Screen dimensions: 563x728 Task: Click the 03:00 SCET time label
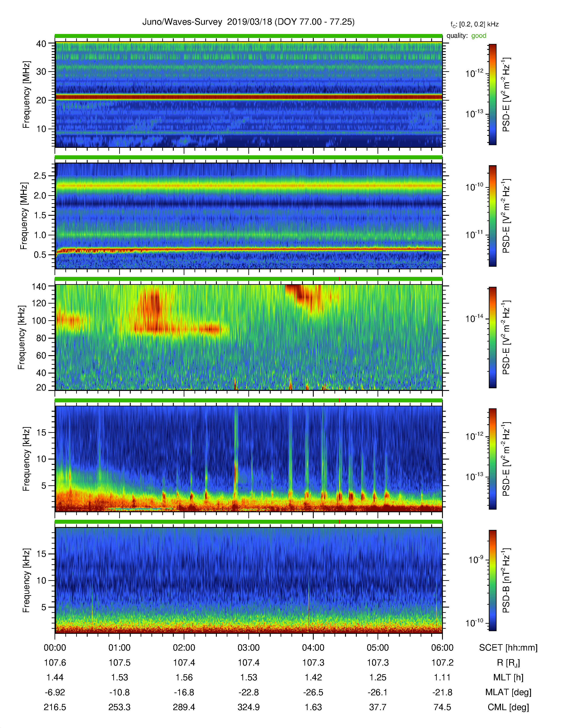coord(248,648)
